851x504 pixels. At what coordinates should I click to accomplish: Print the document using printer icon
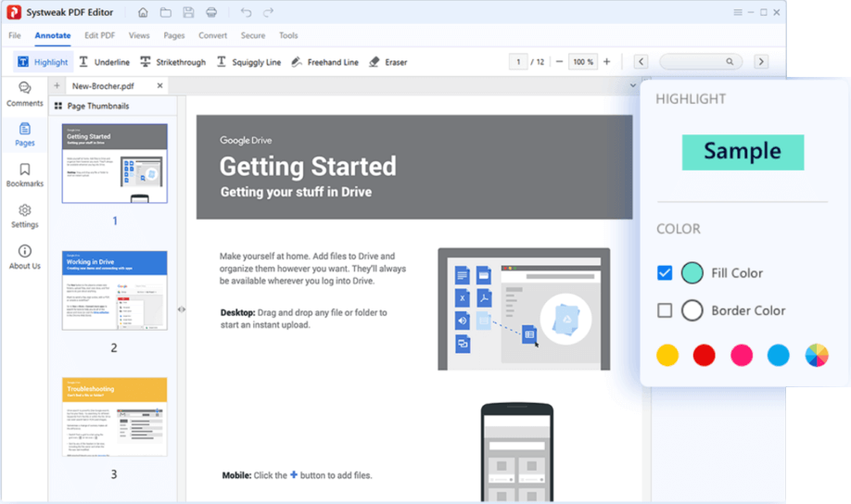tap(211, 12)
